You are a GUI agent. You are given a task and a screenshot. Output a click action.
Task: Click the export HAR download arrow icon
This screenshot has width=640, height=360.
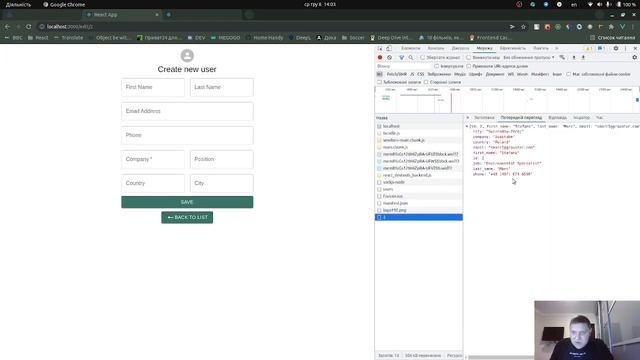click(583, 58)
